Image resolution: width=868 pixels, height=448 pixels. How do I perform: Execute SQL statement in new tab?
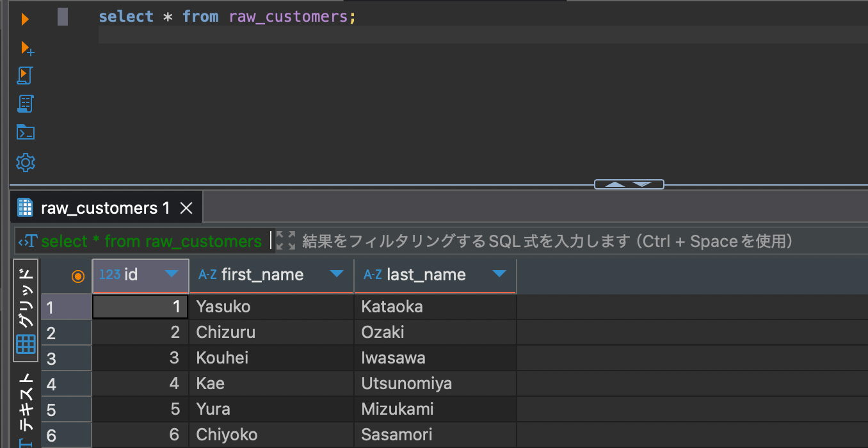coord(27,48)
